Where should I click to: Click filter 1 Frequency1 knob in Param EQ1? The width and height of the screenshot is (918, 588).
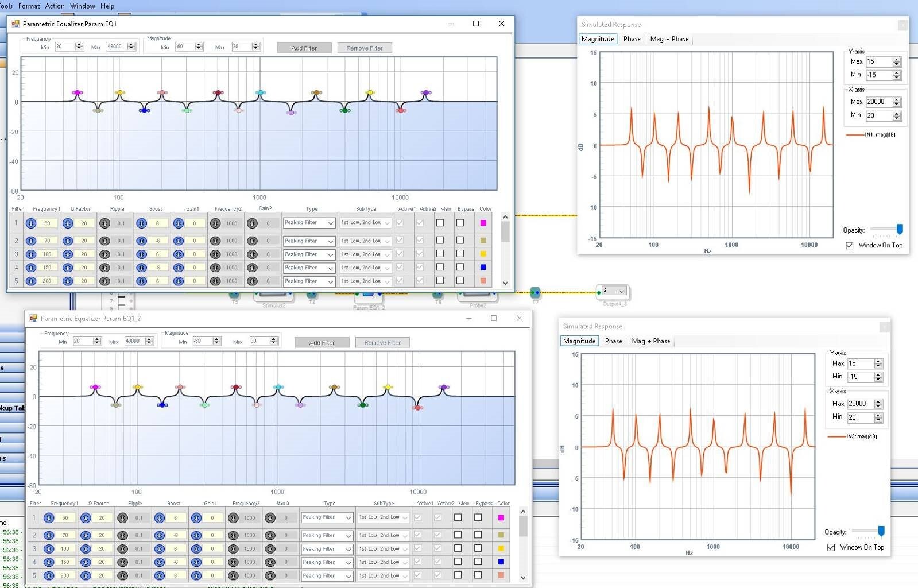pyautogui.click(x=31, y=223)
